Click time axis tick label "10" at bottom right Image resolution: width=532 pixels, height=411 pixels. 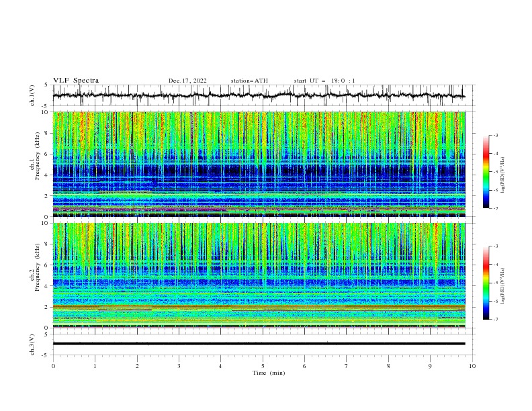tap(472, 366)
